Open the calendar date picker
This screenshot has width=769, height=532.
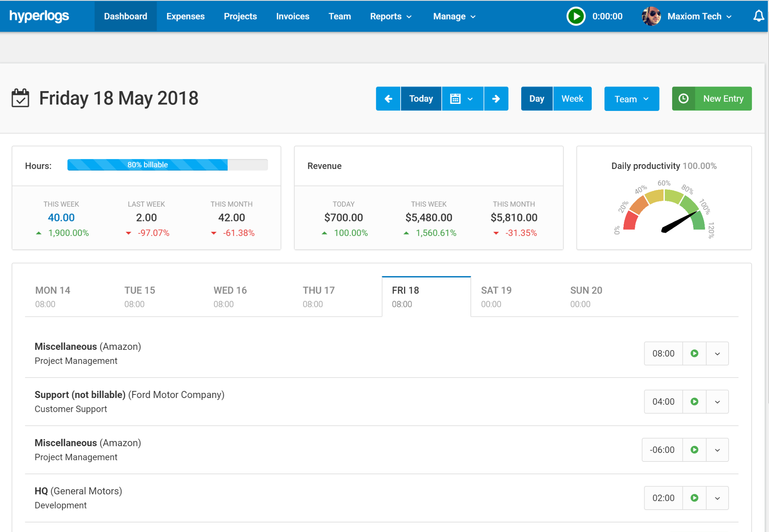click(x=462, y=99)
